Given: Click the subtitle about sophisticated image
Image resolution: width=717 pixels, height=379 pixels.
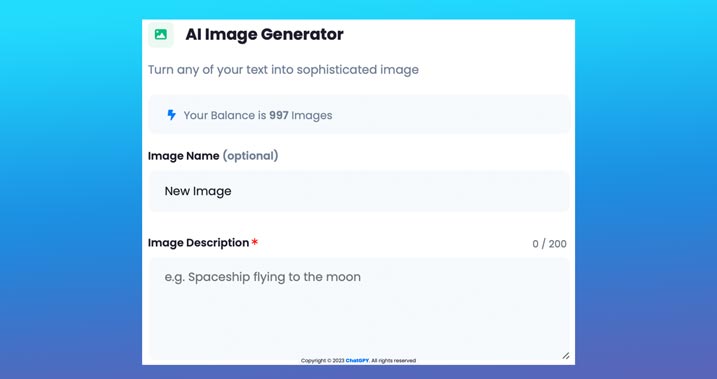Looking at the screenshot, I should pyautogui.click(x=283, y=70).
